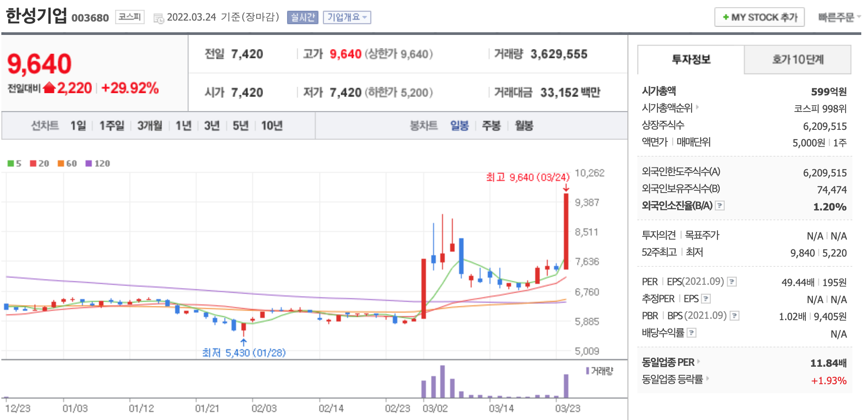Click MY STOCK 추가 button

click(x=759, y=17)
